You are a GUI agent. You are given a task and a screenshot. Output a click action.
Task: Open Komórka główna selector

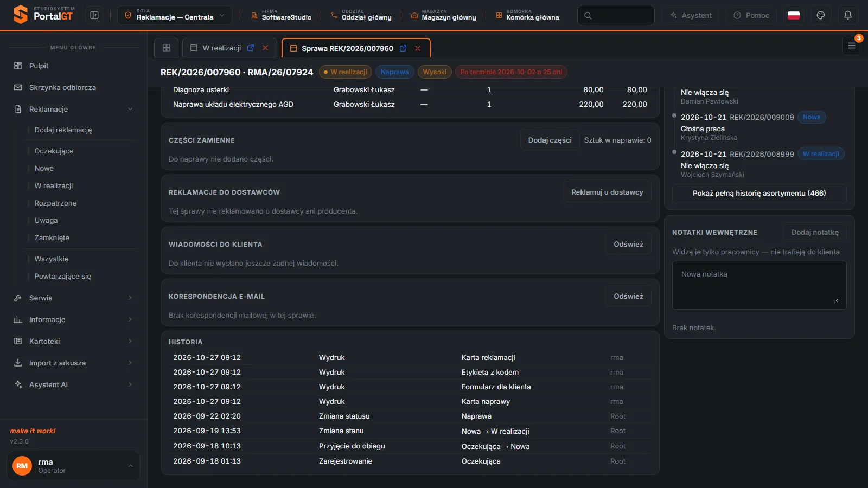[527, 15]
